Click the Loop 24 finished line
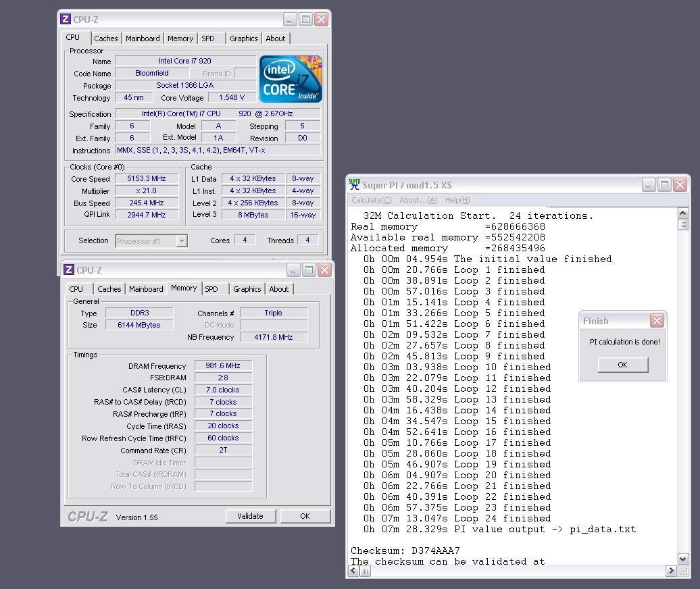The width and height of the screenshot is (700, 589). pyautogui.click(x=457, y=519)
